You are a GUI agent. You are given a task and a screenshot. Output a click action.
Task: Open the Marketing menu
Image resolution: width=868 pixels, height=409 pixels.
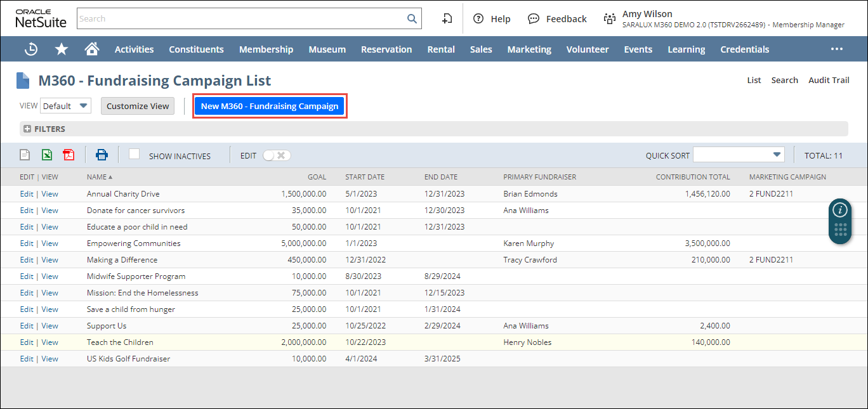point(529,49)
